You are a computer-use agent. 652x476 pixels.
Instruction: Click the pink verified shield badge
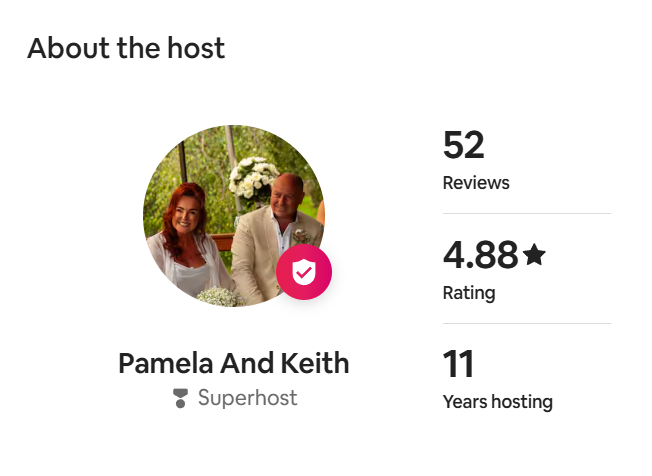click(x=304, y=272)
